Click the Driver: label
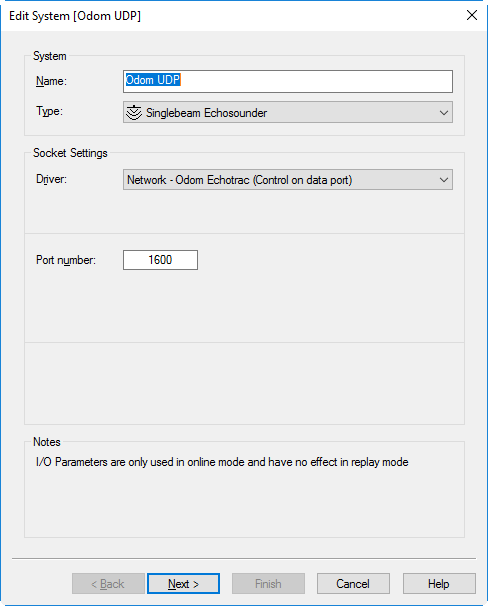This screenshot has height=606, width=488. pos(51,179)
